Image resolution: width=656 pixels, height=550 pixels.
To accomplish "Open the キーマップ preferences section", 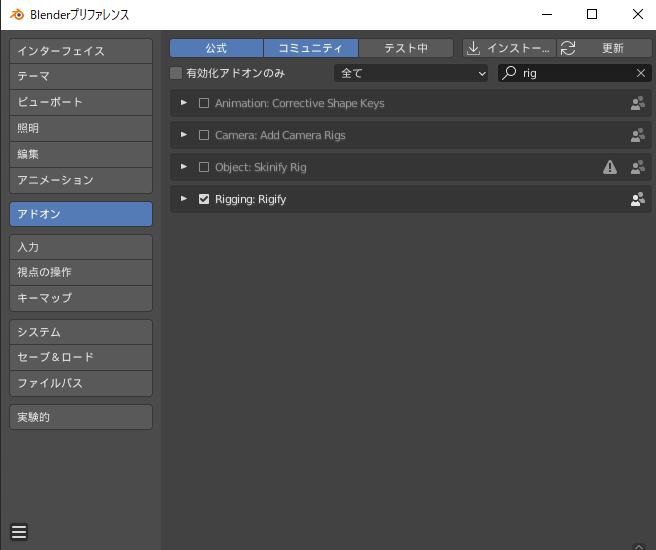I will [x=81, y=298].
